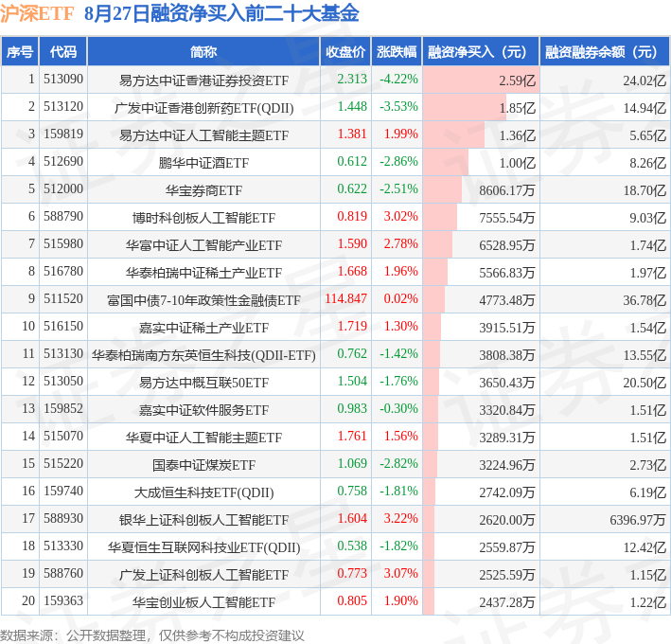This screenshot has width=671, height=644.
Task: Click 广发中证香港创新药ETF(QDII) name
Action: (203, 108)
